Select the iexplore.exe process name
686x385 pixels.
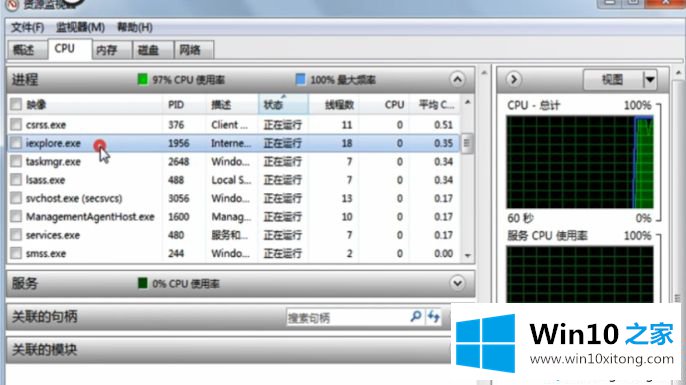[53, 144]
